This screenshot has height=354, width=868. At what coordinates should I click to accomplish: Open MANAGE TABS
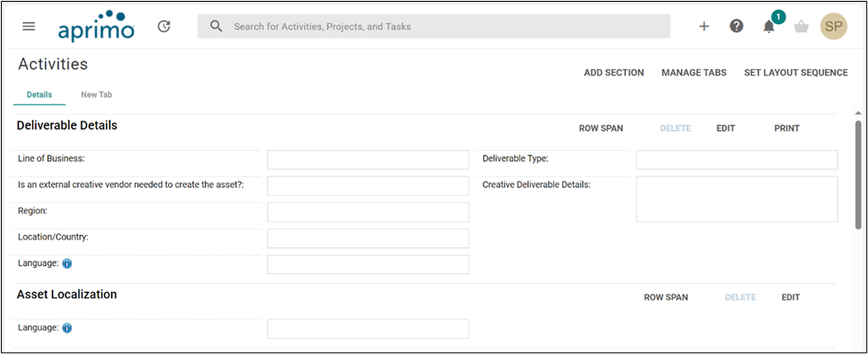(693, 73)
